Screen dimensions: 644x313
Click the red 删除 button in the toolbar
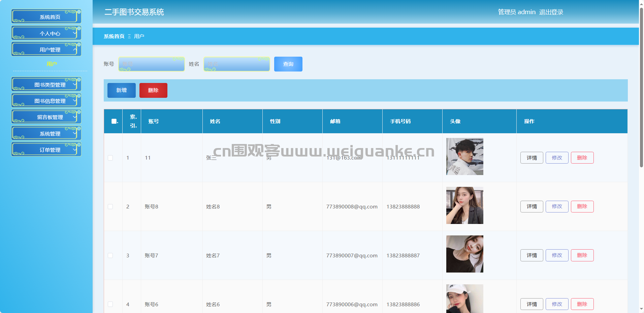153,90
